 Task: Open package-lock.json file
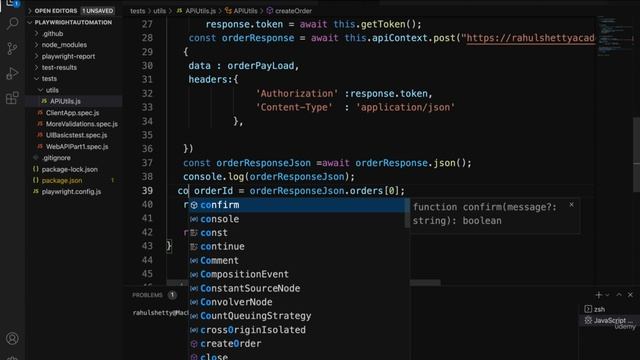(x=69, y=169)
